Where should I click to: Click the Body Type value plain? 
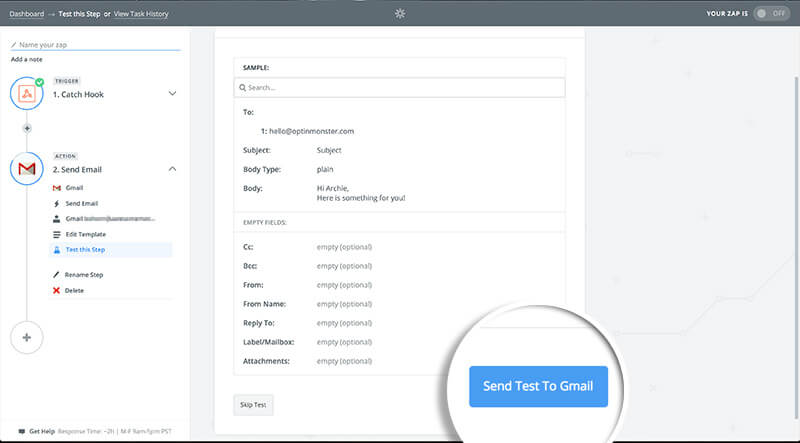coord(325,169)
